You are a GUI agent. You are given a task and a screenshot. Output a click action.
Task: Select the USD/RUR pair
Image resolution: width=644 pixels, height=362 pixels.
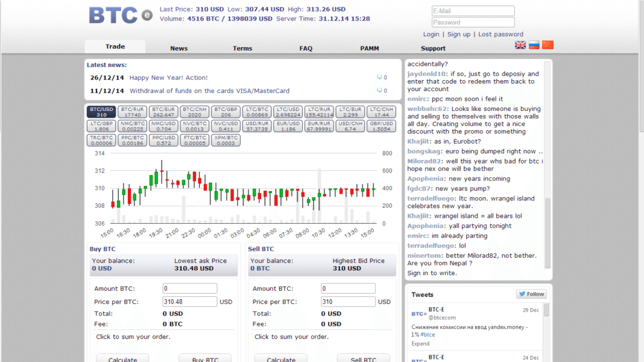pos(257,126)
